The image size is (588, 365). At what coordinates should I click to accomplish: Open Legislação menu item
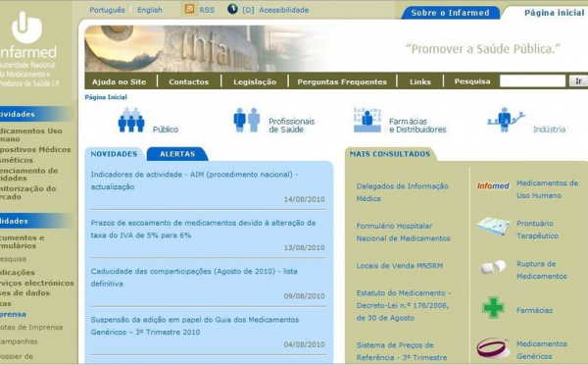(x=255, y=81)
